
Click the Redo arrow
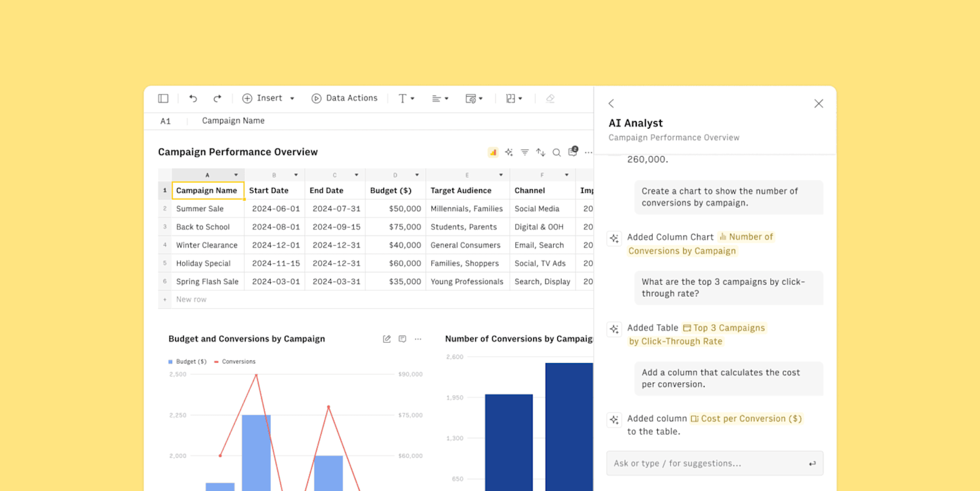click(x=217, y=99)
